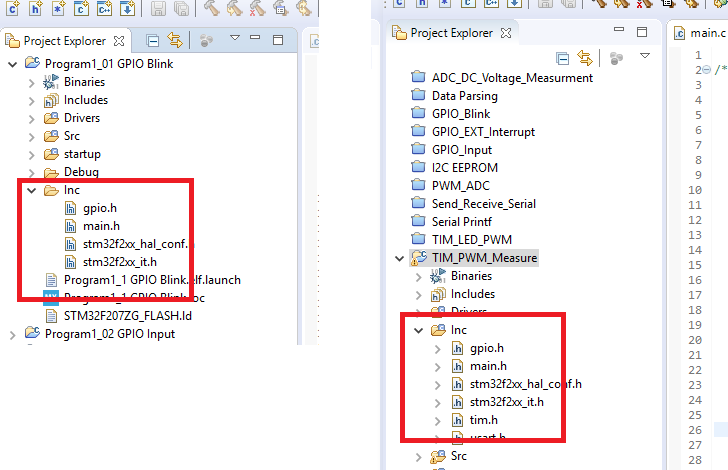Toggle Link with Editor in left window explorer
Image resolution: width=728 pixels, height=470 pixels.
(175, 41)
